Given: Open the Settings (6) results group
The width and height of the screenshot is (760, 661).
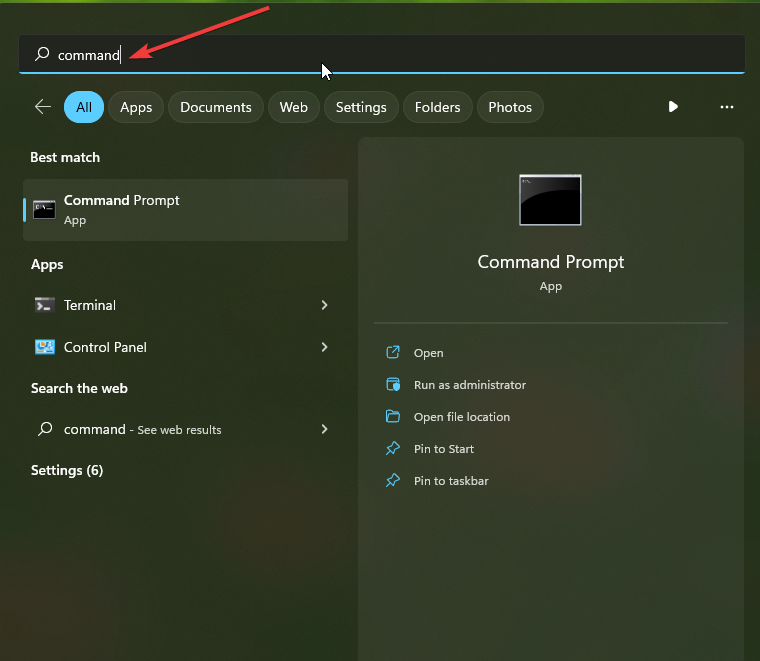Looking at the screenshot, I should click(67, 471).
